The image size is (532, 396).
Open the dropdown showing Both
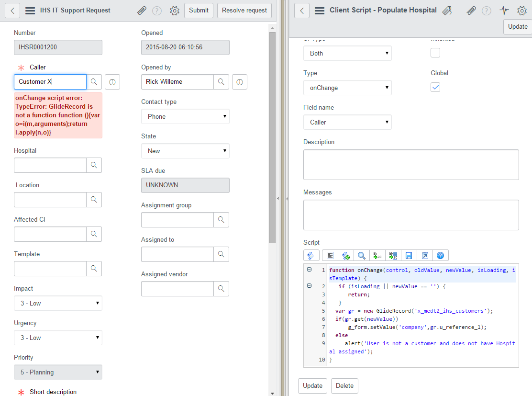click(347, 53)
